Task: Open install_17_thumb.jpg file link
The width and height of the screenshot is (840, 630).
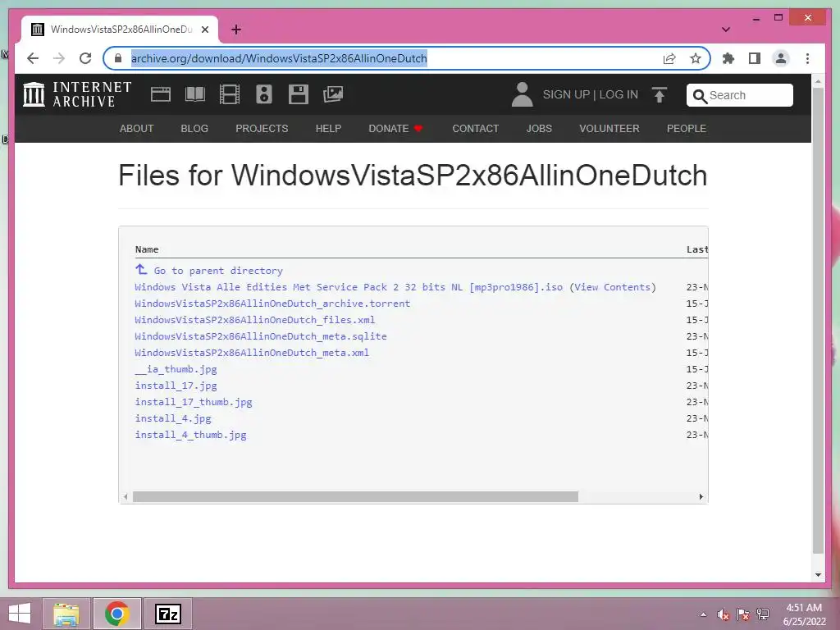Action: pyautogui.click(x=194, y=402)
